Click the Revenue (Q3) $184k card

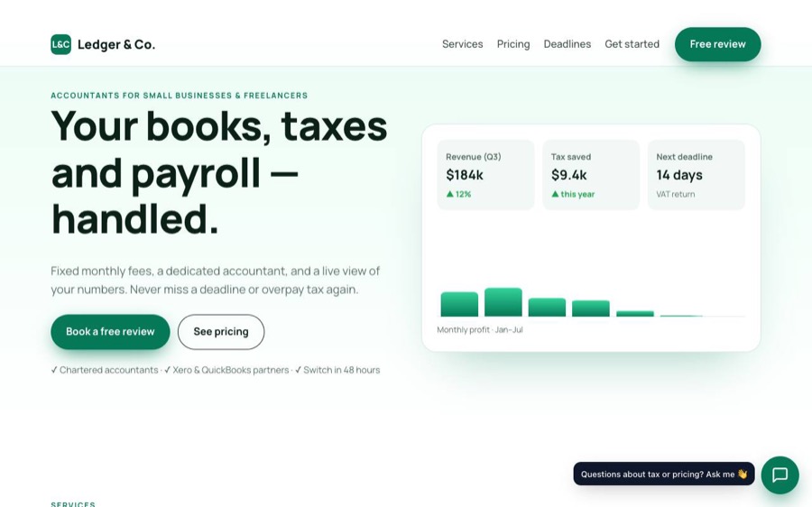485,175
